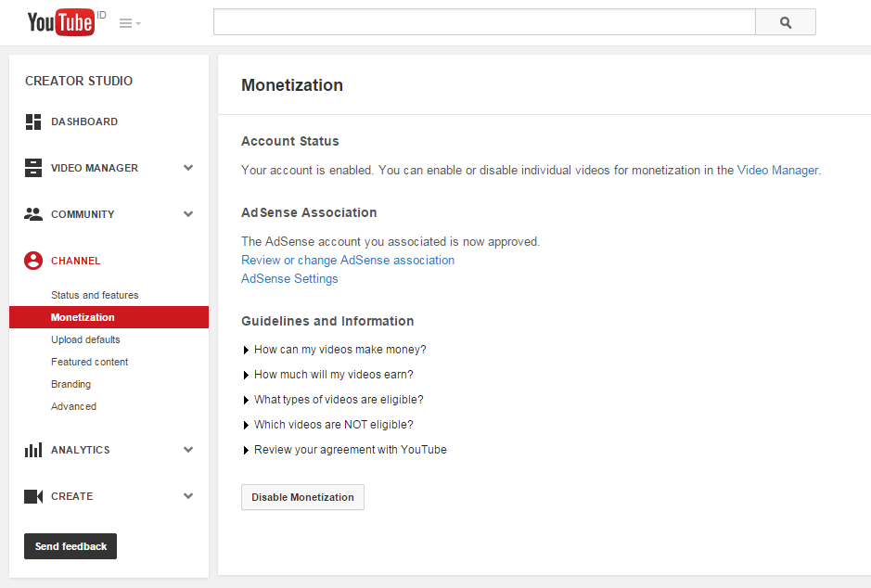The height and width of the screenshot is (588, 871).
Task: Click the Channel person icon
Action: point(33,261)
